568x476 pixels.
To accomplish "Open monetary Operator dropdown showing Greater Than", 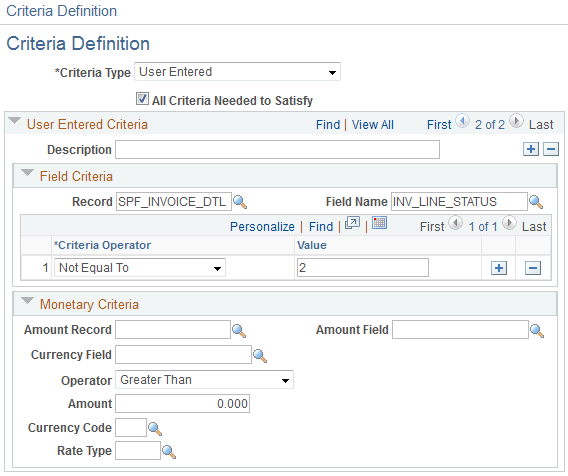I will pos(204,380).
